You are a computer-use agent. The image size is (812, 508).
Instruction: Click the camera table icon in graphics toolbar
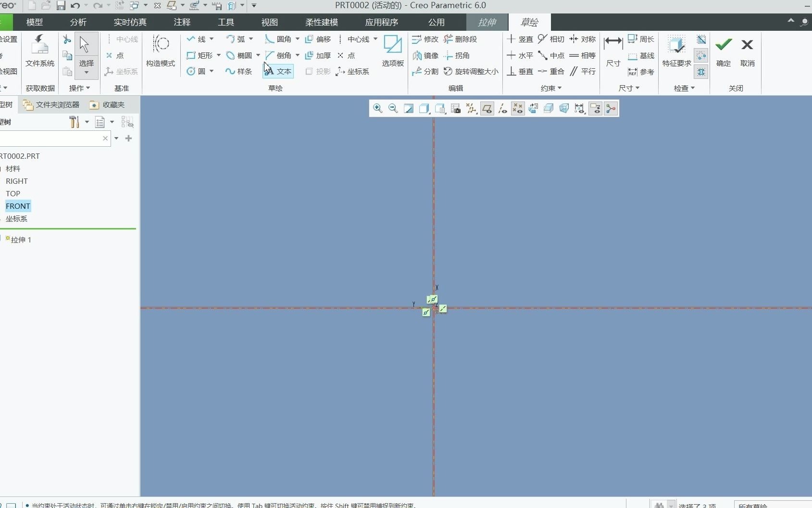pos(455,109)
